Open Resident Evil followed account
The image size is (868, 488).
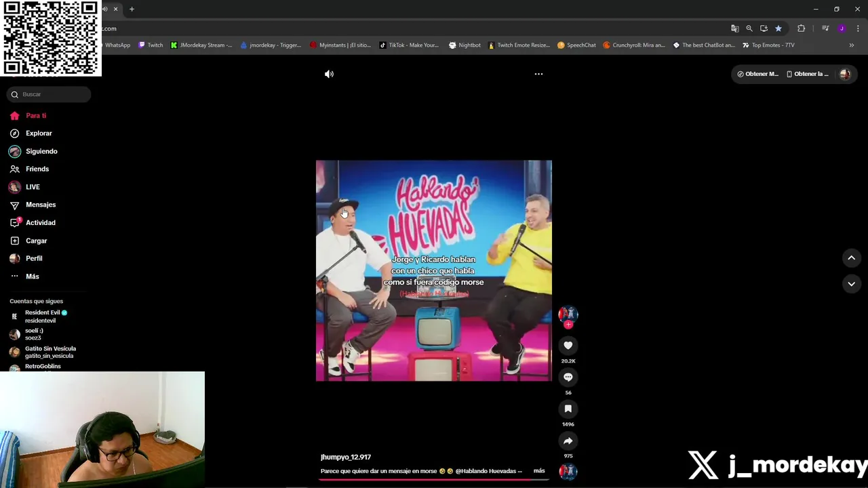45,317
